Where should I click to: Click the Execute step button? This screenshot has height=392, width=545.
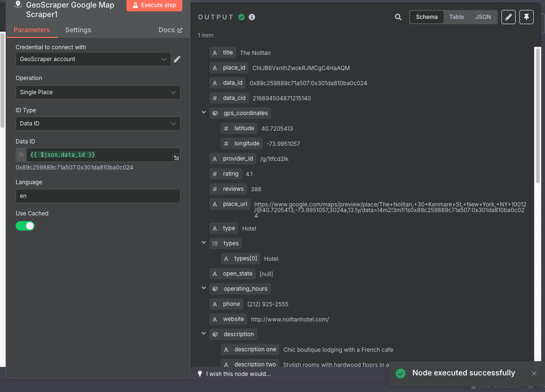click(154, 5)
